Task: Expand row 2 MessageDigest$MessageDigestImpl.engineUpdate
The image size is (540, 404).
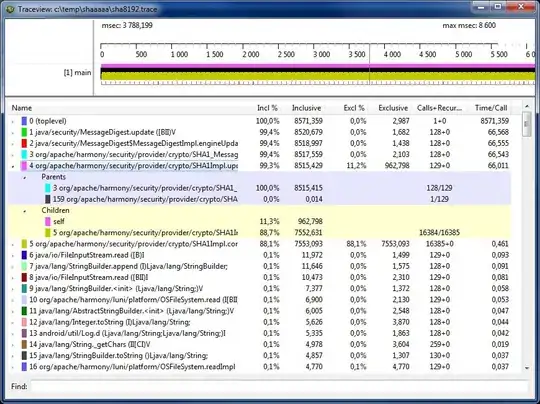Action: (13, 144)
